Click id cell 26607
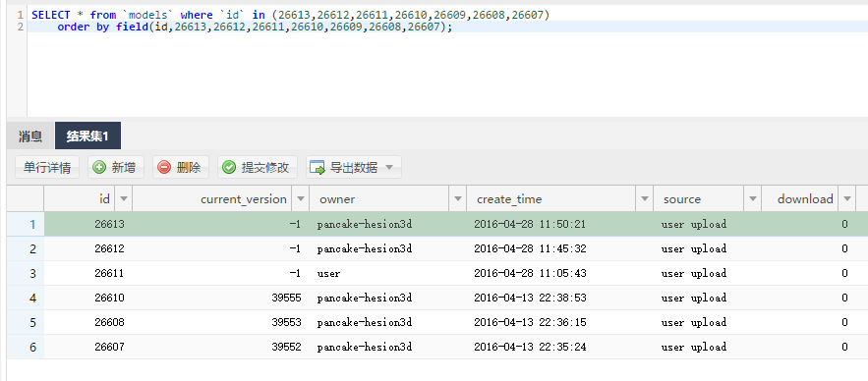Screen dimensions: 868x381 pyautogui.click(x=88, y=347)
